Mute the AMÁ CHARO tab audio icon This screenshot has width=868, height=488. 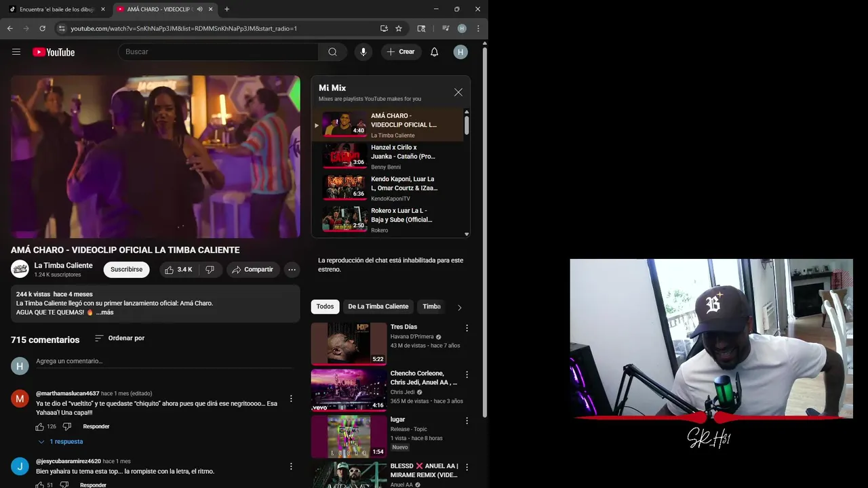[x=199, y=9]
